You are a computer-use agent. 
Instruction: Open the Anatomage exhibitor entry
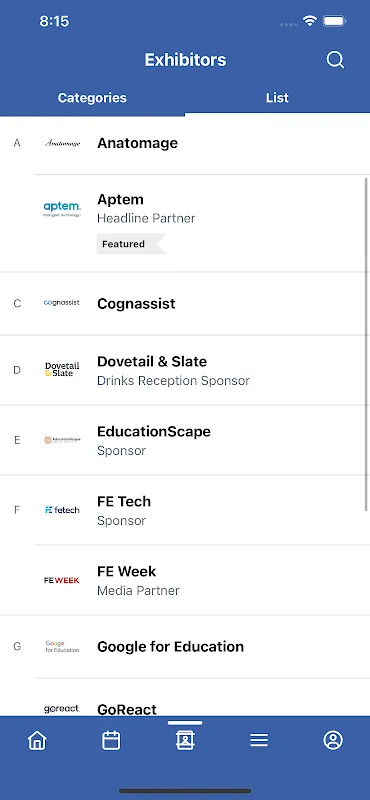185,143
